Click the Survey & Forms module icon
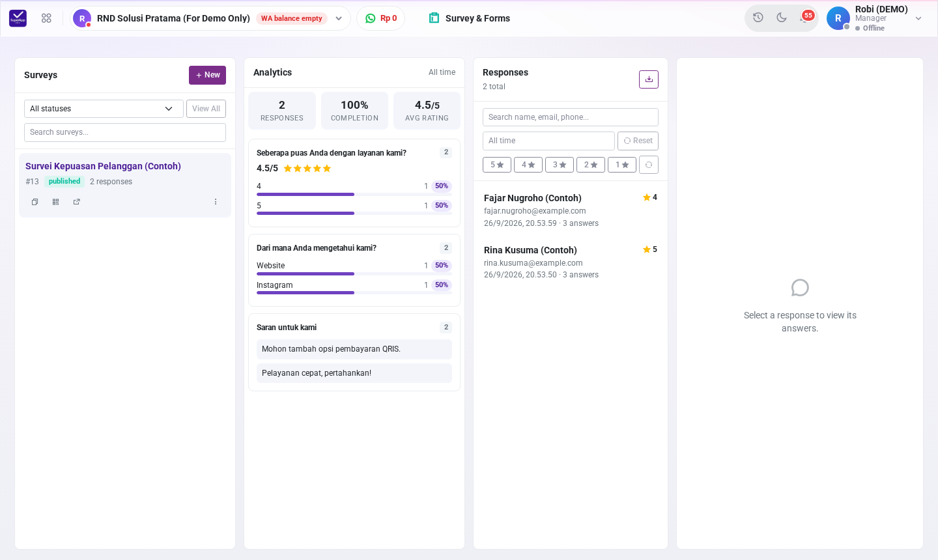 click(434, 18)
